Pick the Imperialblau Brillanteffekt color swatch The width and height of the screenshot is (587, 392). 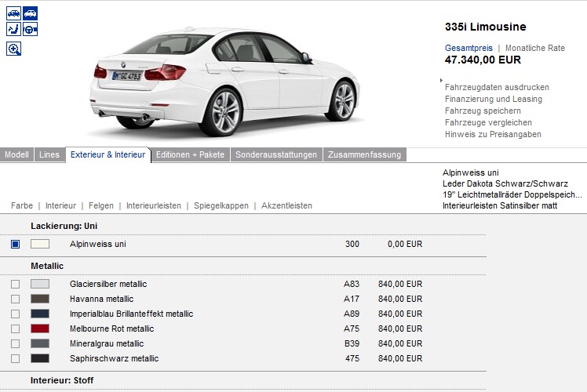click(39, 314)
